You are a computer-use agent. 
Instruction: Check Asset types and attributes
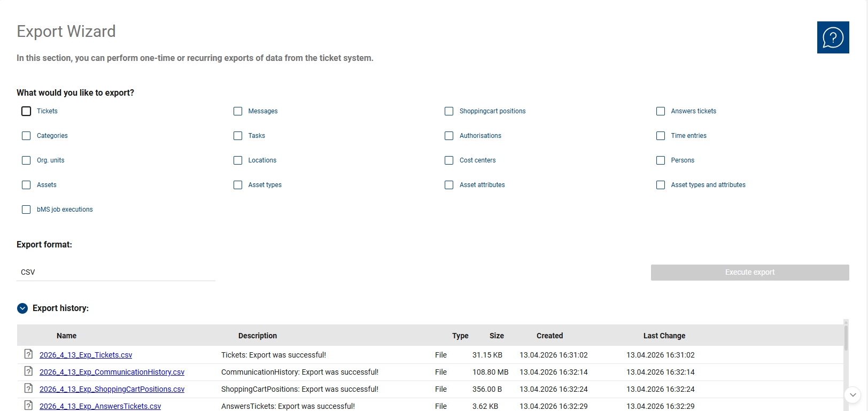[x=661, y=185]
